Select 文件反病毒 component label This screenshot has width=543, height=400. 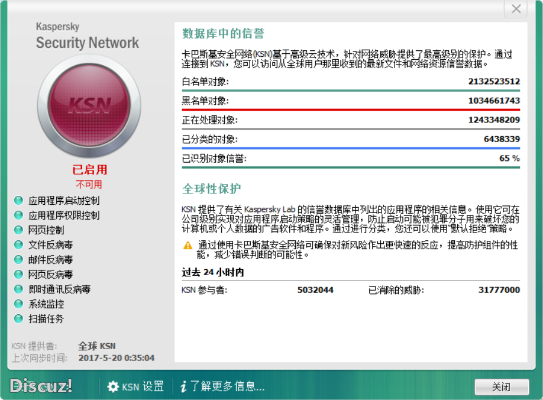[x=51, y=245]
